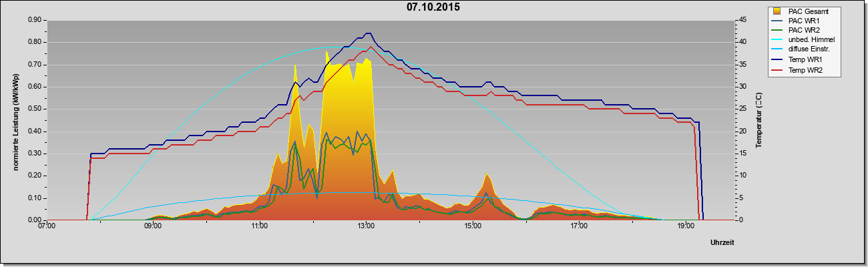Viewport: 868px width, 267px height.
Task: Click the chart title 07.10.2015
Action: click(433, 8)
